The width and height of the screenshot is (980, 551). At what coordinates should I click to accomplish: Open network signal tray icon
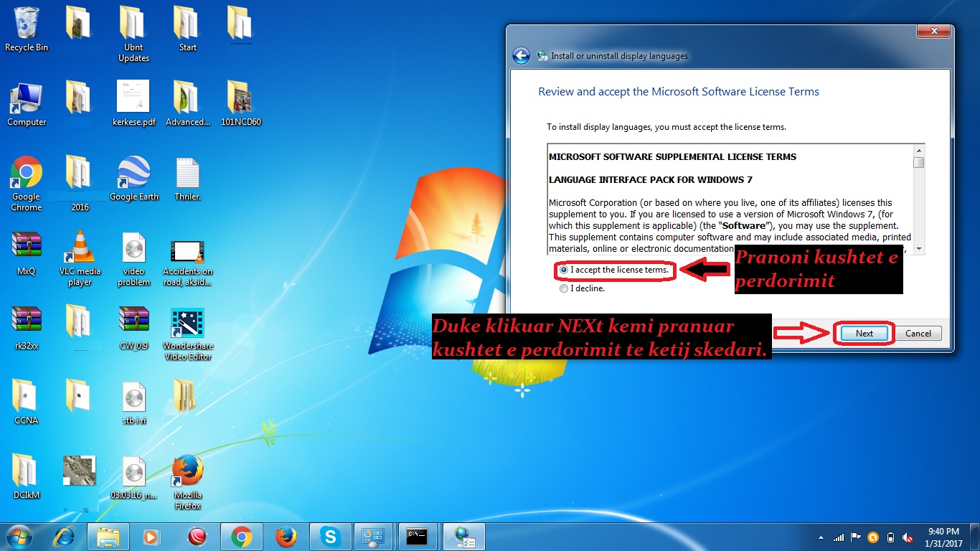(839, 537)
